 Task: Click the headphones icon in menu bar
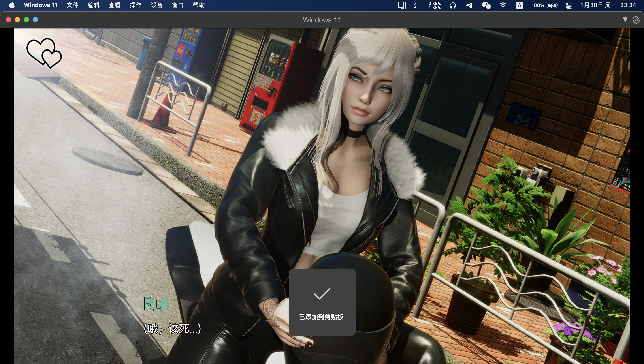[x=453, y=5]
